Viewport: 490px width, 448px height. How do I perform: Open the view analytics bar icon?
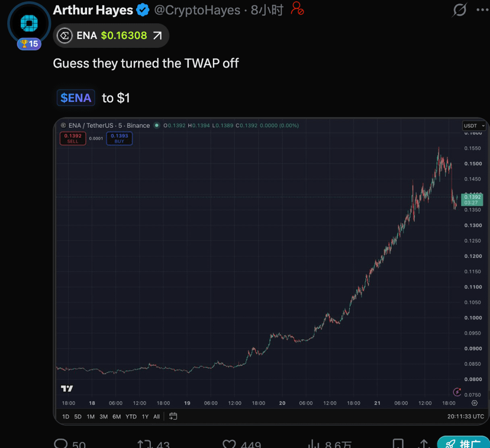(314, 444)
